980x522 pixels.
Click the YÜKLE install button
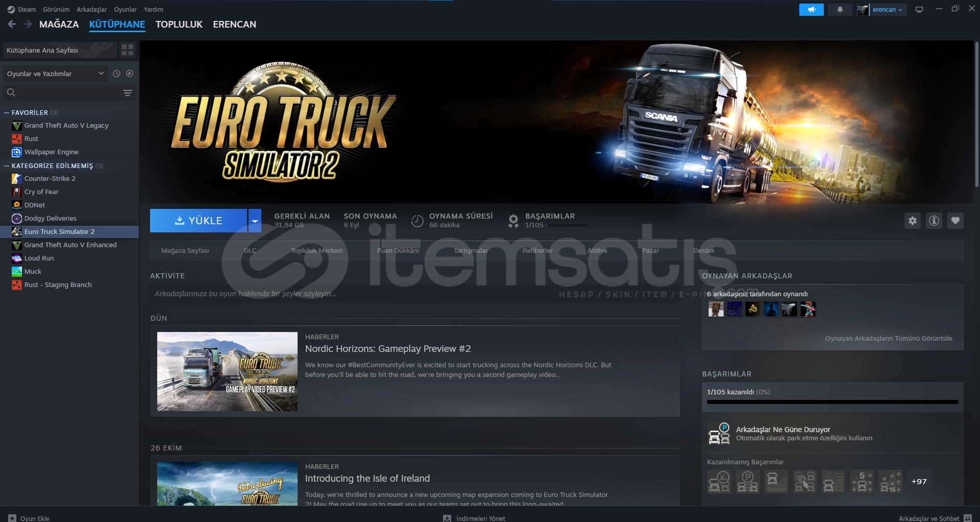199,221
